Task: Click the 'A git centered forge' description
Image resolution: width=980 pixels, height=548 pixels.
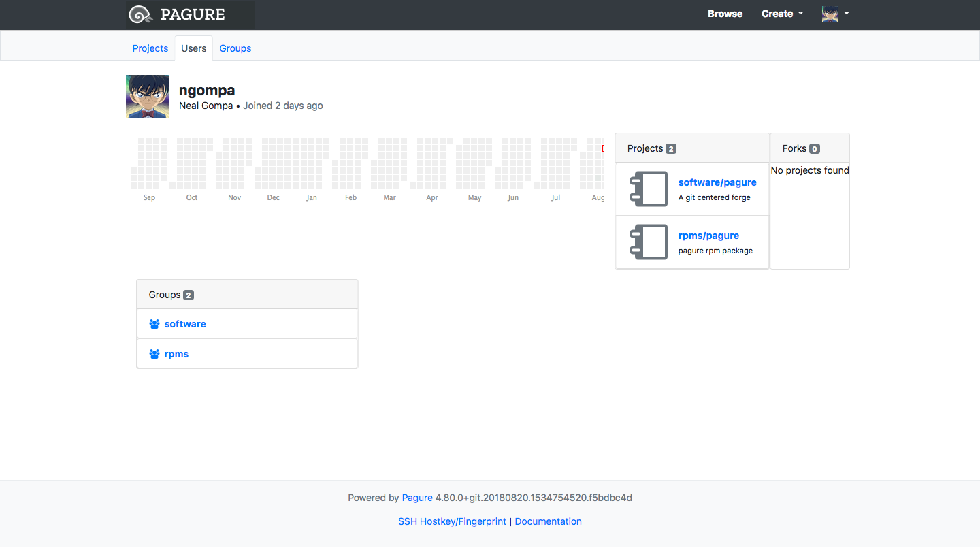Action: click(715, 197)
